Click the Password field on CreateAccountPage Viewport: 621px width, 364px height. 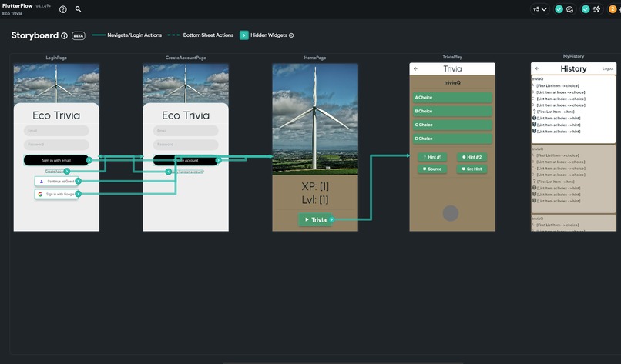tap(186, 145)
